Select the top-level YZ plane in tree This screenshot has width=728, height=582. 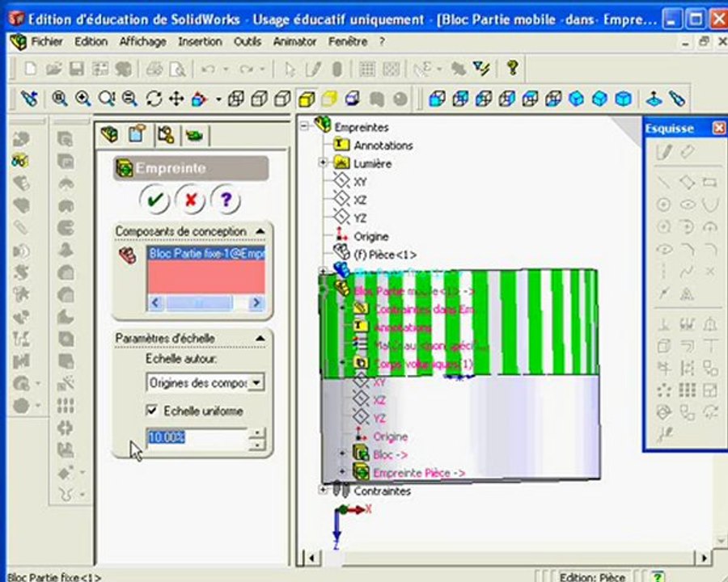point(360,218)
